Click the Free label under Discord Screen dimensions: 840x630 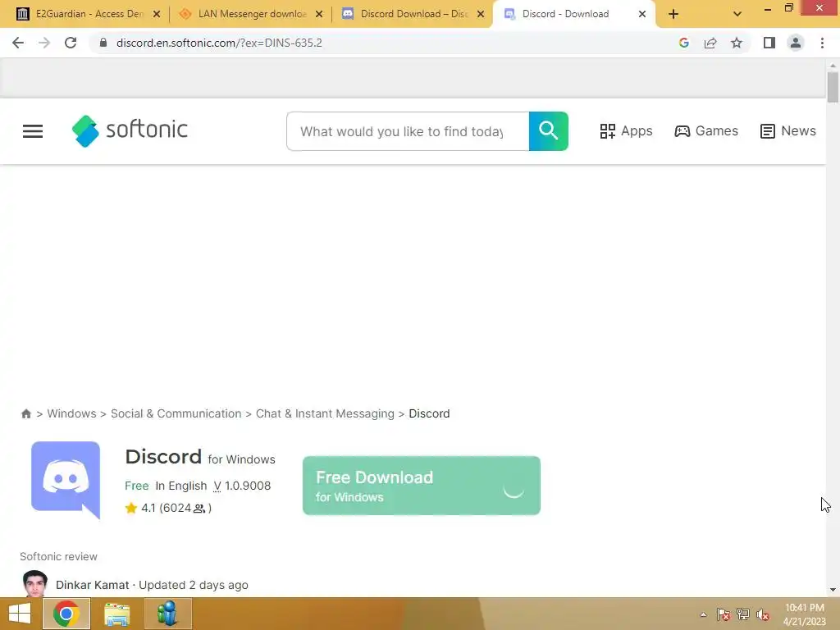coord(137,486)
